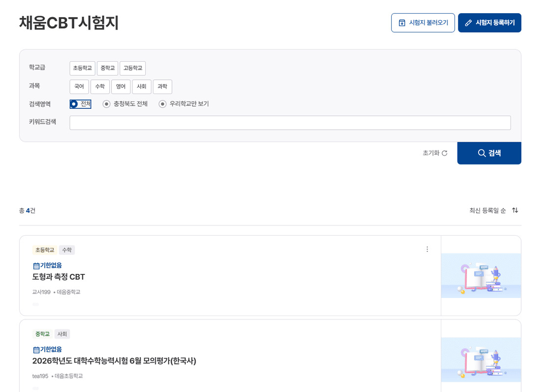Viewport: 533px width, 392px height.
Task: Reset filters using the 초기화 refresh icon
Action: [x=444, y=153]
